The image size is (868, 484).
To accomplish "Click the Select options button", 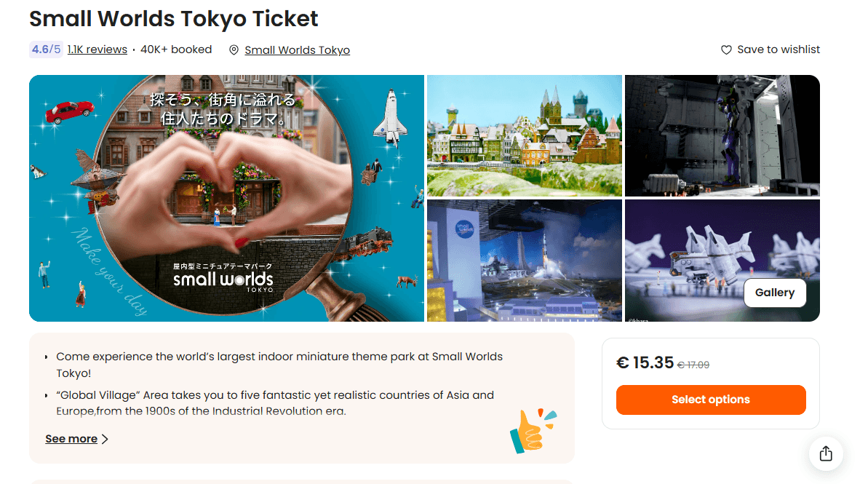I will (x=710, y=400).
